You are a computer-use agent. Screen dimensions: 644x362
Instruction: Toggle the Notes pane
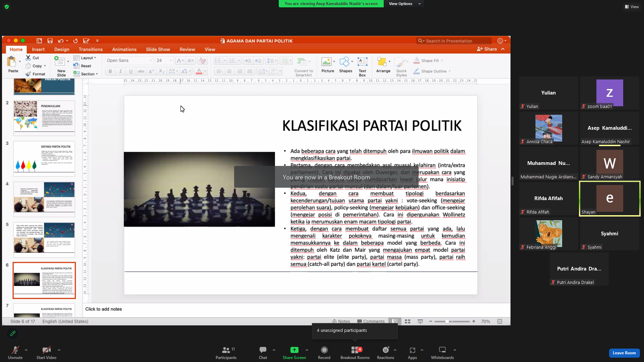[341, 321]
